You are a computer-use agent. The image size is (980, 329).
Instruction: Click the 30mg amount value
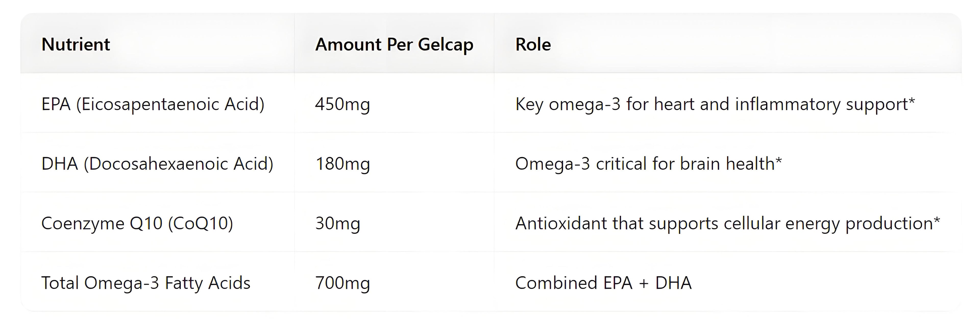pyautogui.click(x=337, y=224)
